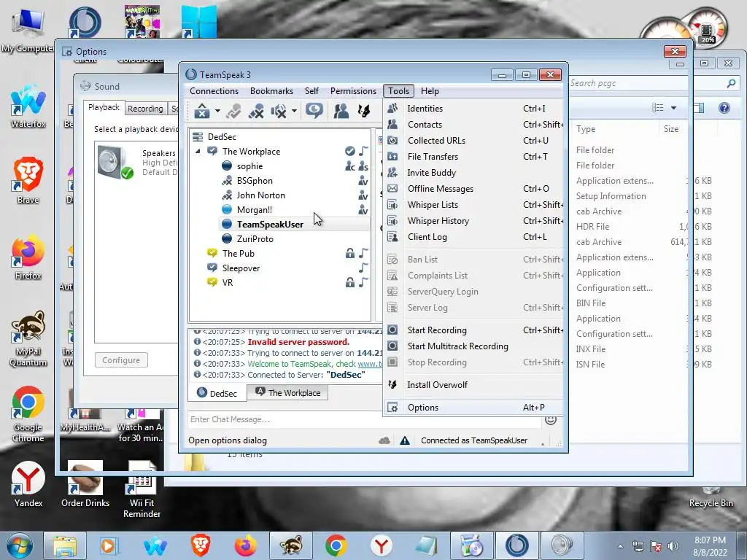This screenshot has height=560, width=747.
Task: Open the emoticon smiley picker
Action: 551,419
